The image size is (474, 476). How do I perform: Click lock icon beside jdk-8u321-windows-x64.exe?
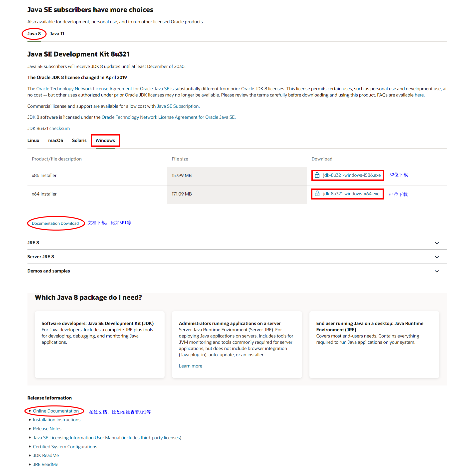317,193
